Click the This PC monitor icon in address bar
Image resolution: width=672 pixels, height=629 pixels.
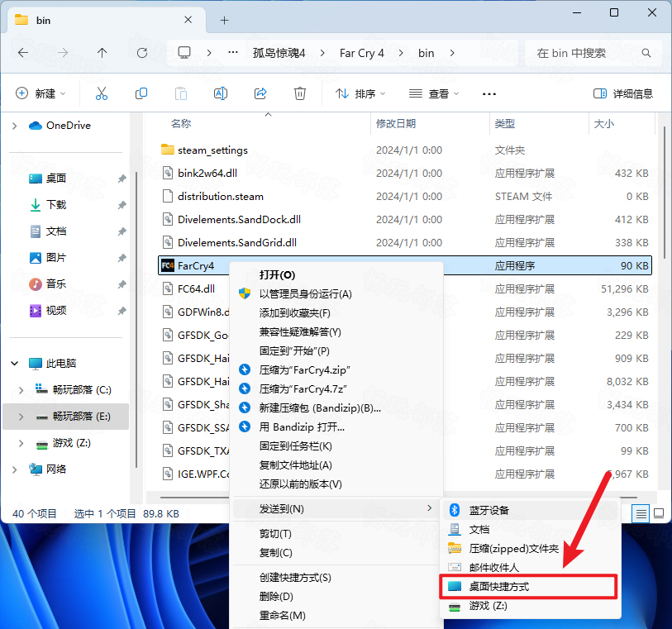click(x=184, y=53)
